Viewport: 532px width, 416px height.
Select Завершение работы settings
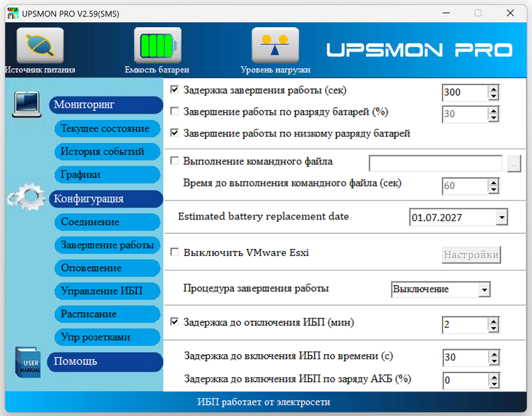(107, 245)
